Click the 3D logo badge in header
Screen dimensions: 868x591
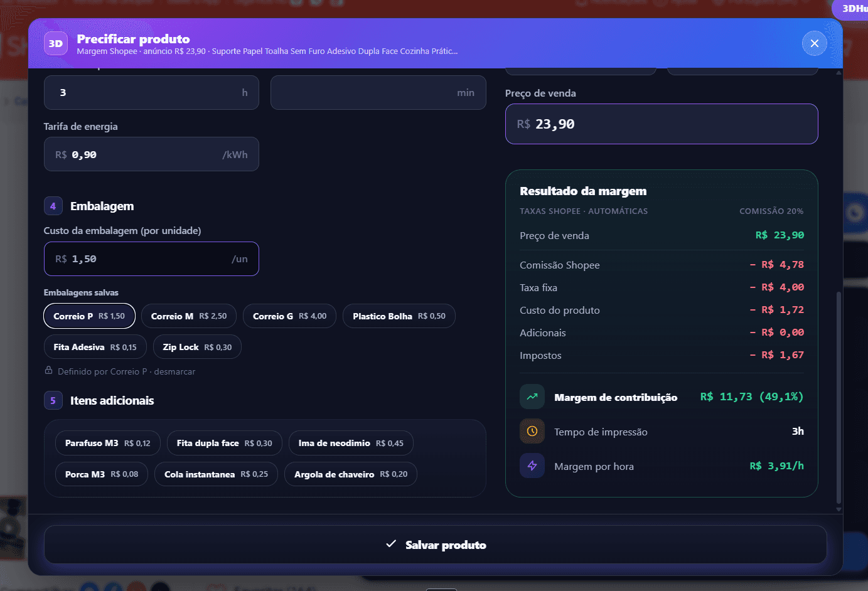(56, 43)
